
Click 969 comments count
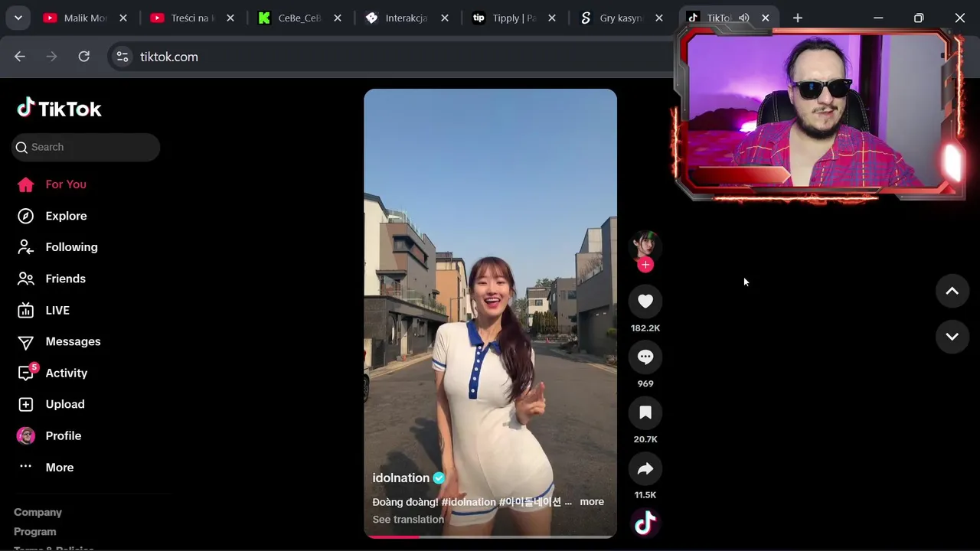tap(645, 384)
